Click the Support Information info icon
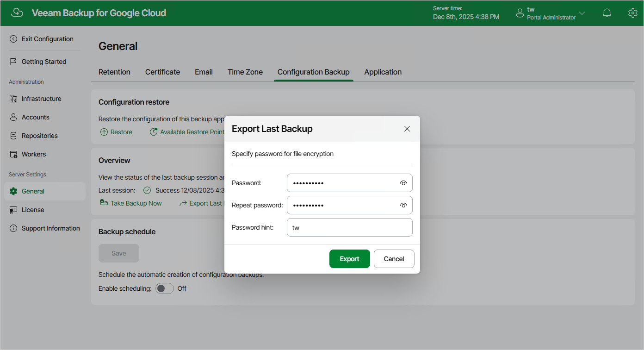Image resolution: width=644 pixels, height=350 pixels. [x=13, y=228]
